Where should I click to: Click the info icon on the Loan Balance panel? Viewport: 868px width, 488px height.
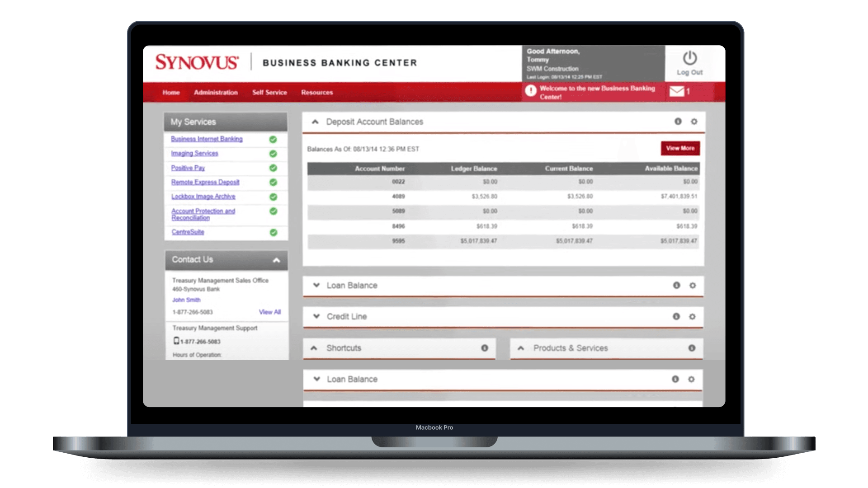coord(677,286)
